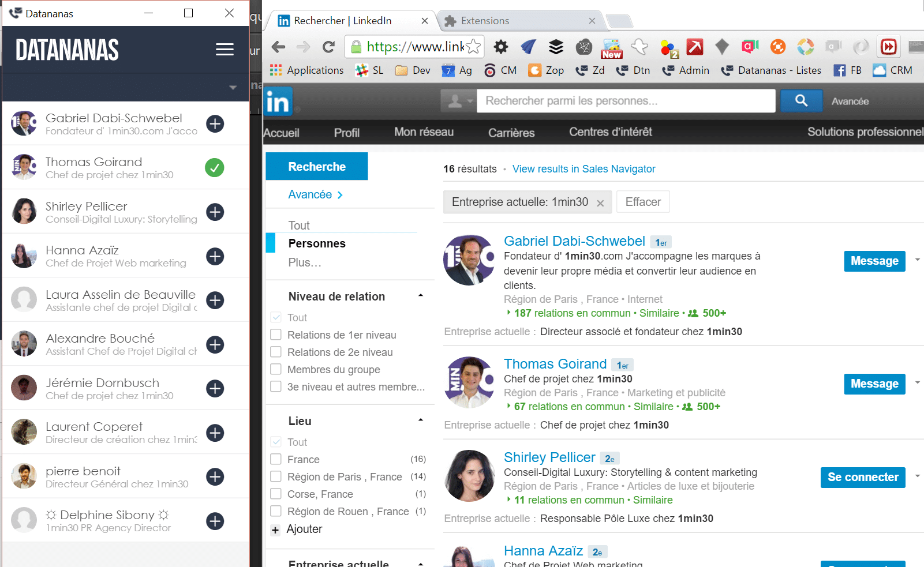Add Laurent Coperet with plus icon
The image size is (924, 567).
(215, 433)
